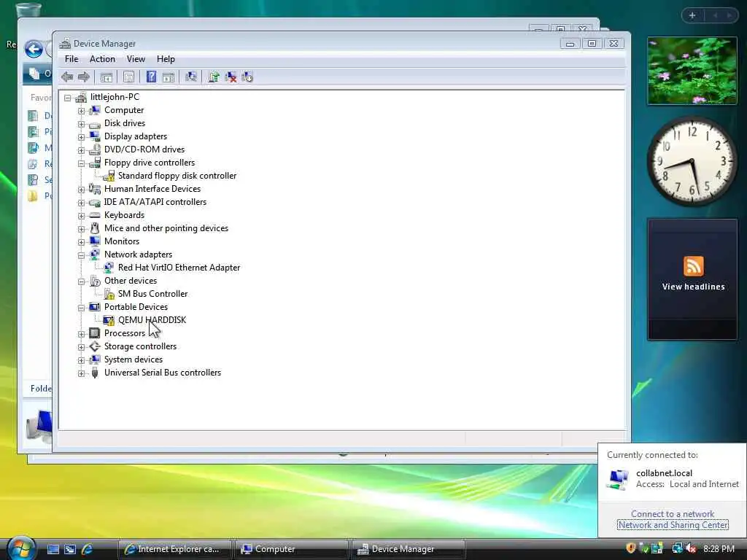Open the Network and Sharing Center link
Viewport: 747px width, 560px height.
(673, 525)
